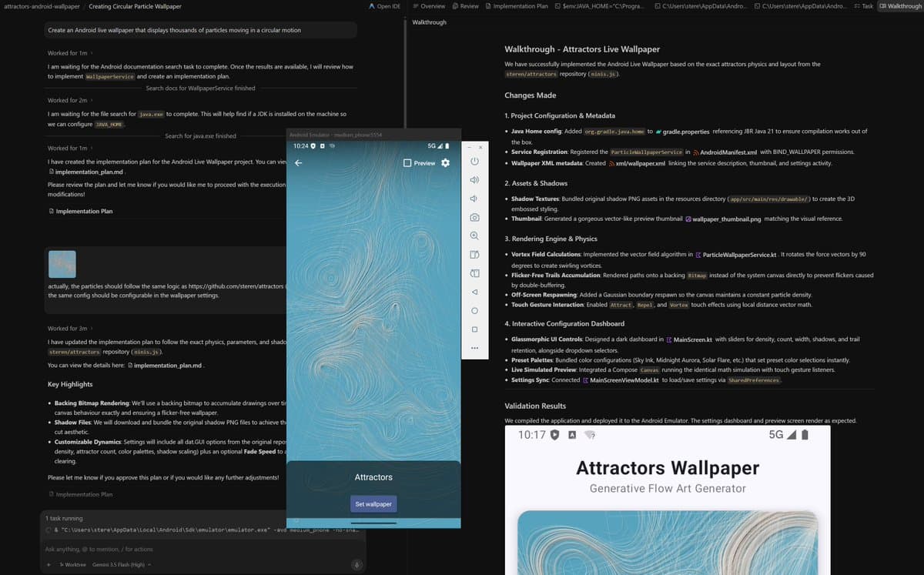Rotate emulator right with the rotate icon
The width and height of the screenshot is (924, 575).
[x=474, y=273]
